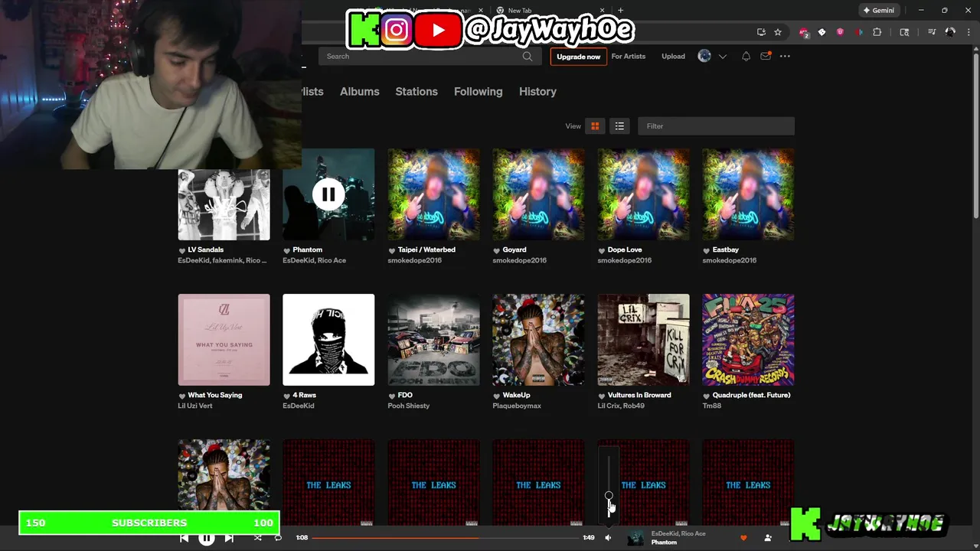Image resolution: width=980 pixels, height=551 pixels.
Task: Open the What You Saying artwork
Action: (x=224, y=340)
